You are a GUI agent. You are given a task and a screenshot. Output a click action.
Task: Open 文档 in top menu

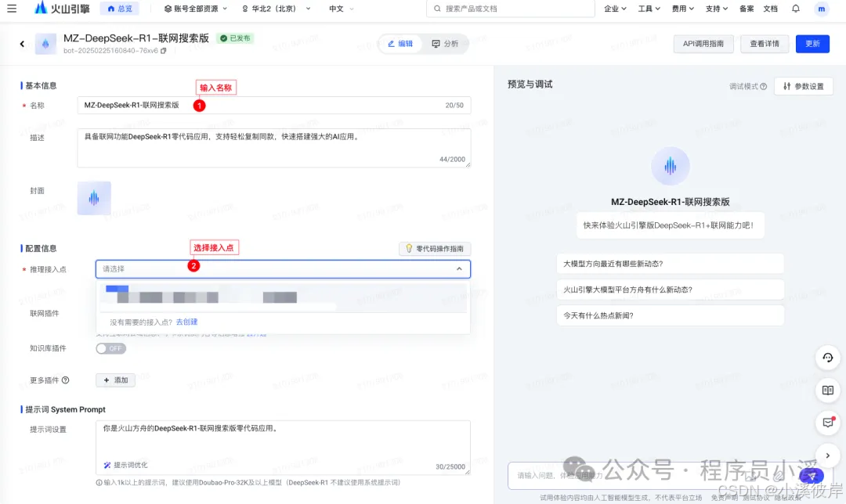pyautogui.click(x=771, y=9)
